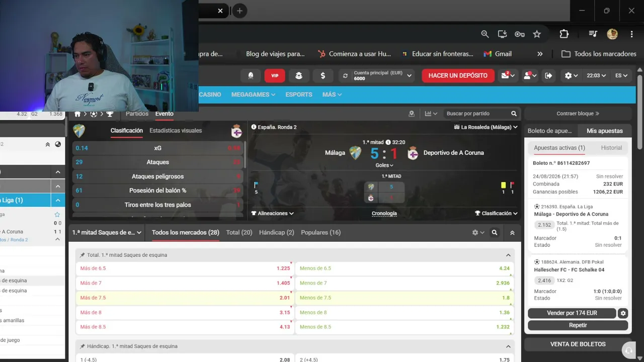Open Chrome zoom magnifier icon

tap(485, 34)
